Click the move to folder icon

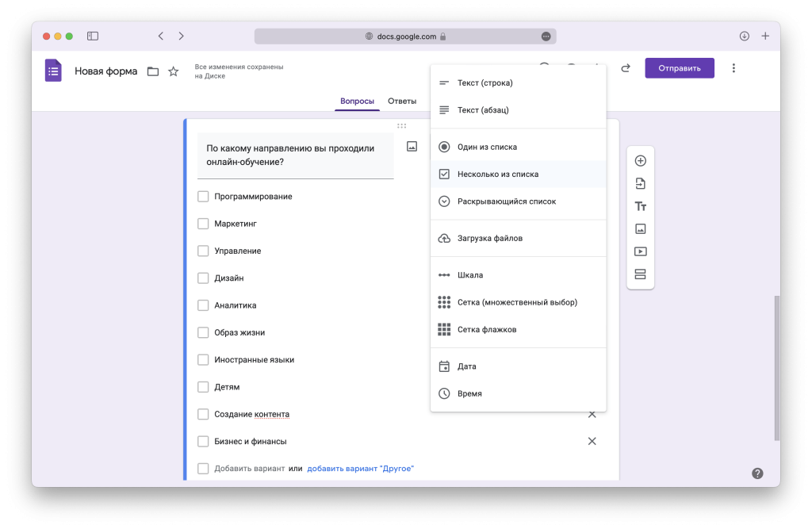click(153, 71)
